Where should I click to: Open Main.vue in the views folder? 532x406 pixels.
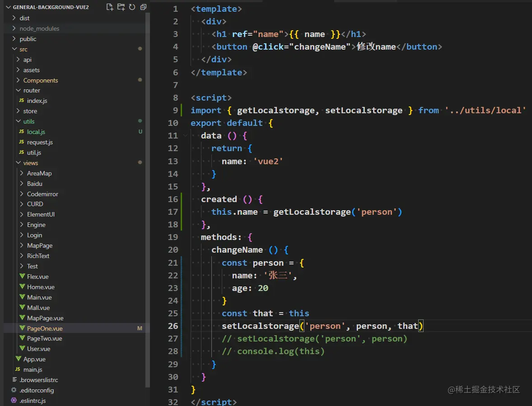(x=39, y=297)
